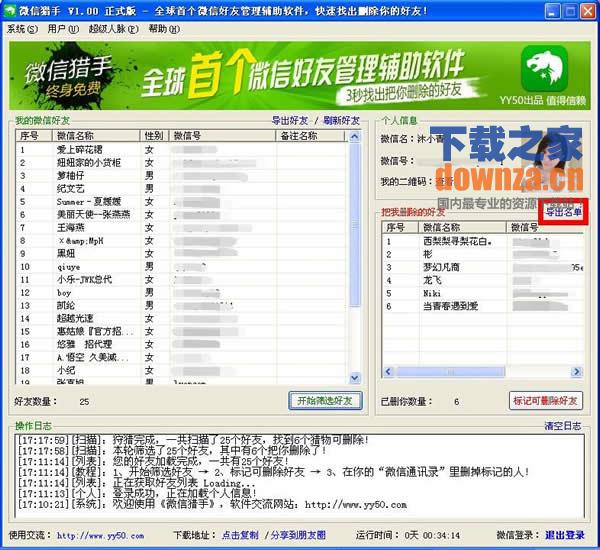The height and width of the screenshot is (550, 600).
Task: Click the 备注名称 column header
Action: (310, 135)
